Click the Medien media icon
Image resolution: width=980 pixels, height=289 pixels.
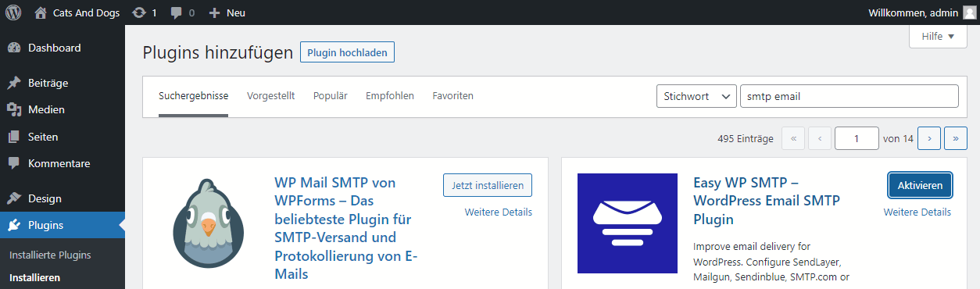(x=14, y=109)
